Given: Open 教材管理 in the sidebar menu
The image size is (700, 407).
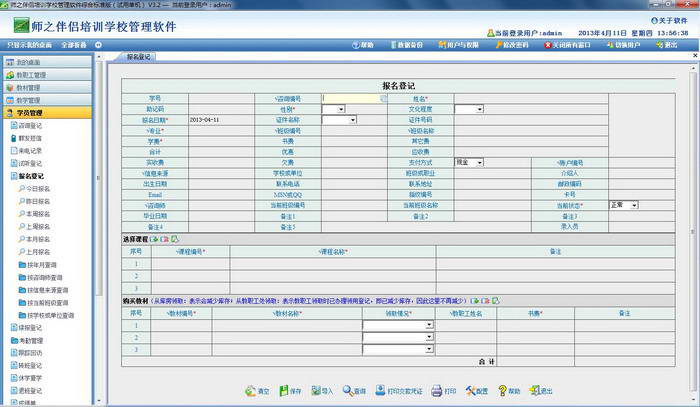Looking at the screenshot, I should (x=28, y=88).
